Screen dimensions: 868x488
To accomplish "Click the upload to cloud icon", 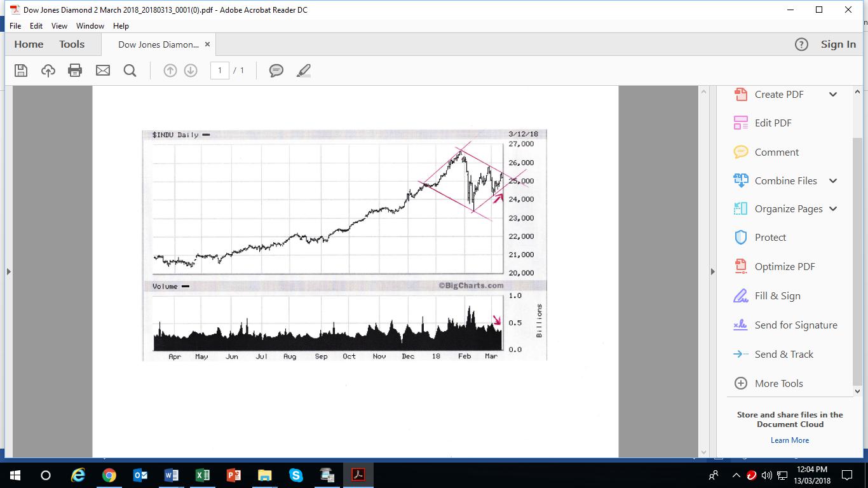I will point(48,71).
